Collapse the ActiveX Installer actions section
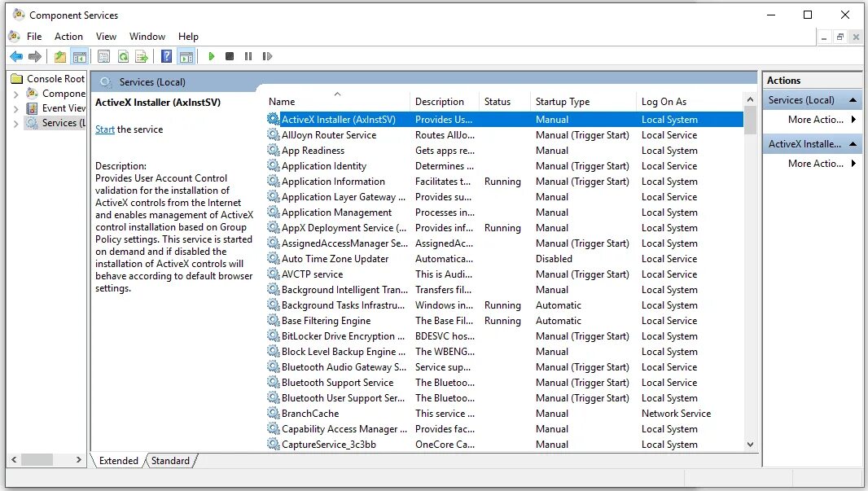 coord(853,144)
